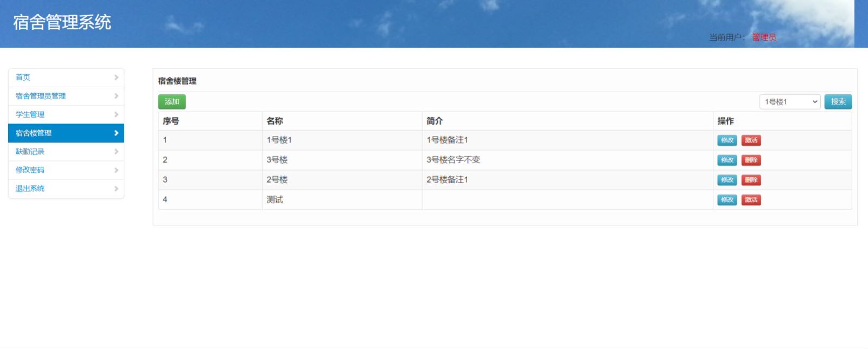Click the 测试 name cell

pos(342,200)
